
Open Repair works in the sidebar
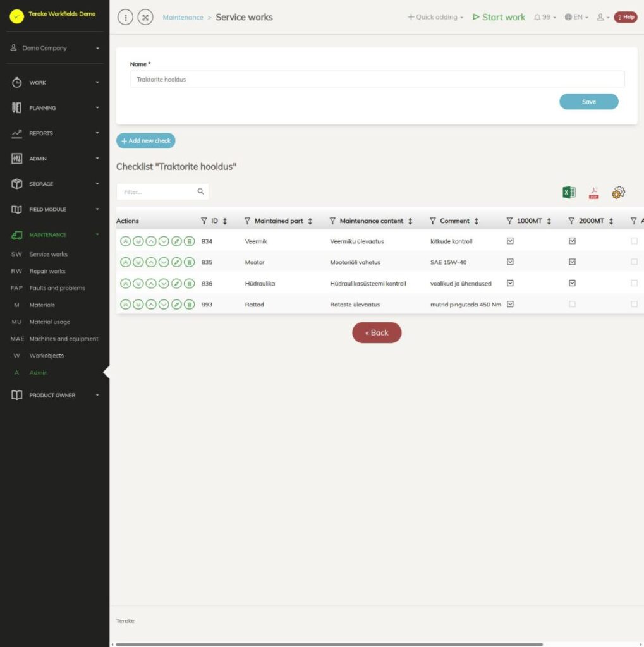click(47, 271)
